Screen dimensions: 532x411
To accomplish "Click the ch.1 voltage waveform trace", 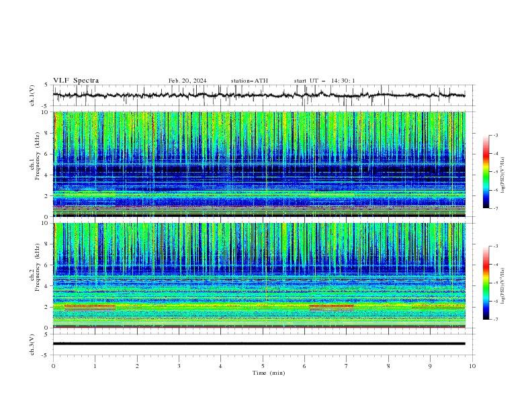I will click(x=259, y=95).
